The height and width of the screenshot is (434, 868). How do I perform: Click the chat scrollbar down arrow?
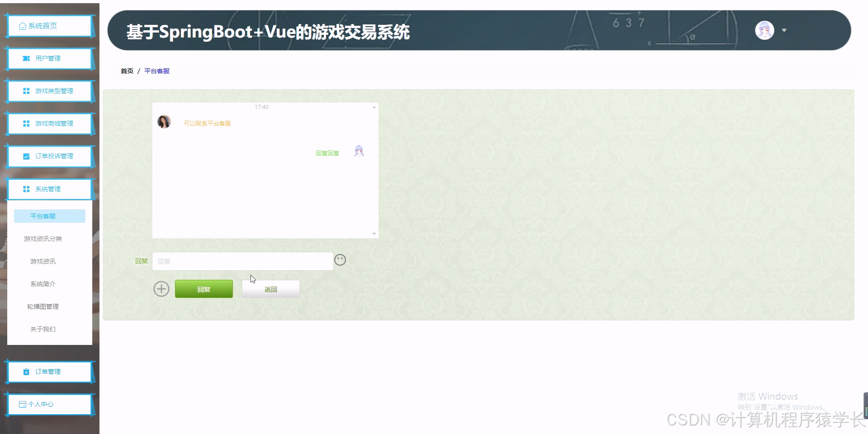coord(374,234)
